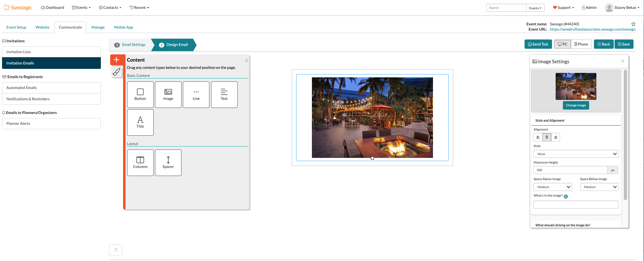Open Invitation Emails
This screenshot has height=261, width=644.
(x=51, y=63)
